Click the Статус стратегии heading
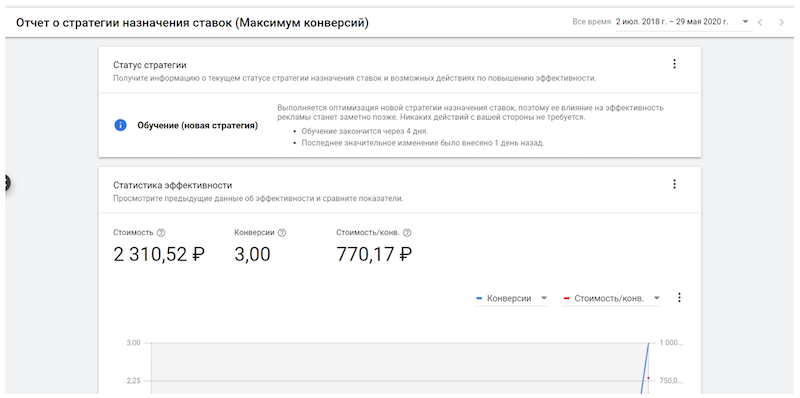 click(149, 65)
